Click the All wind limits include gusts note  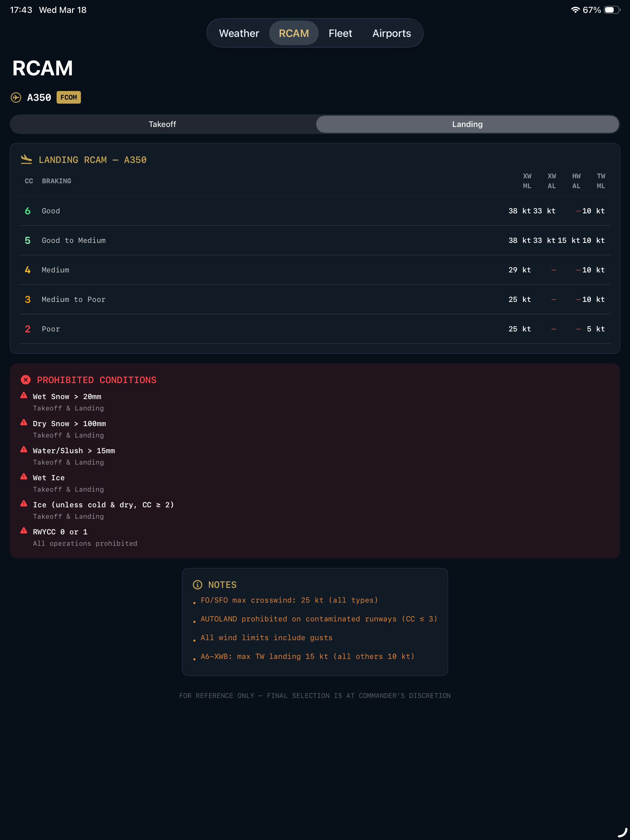coord(266,638)
